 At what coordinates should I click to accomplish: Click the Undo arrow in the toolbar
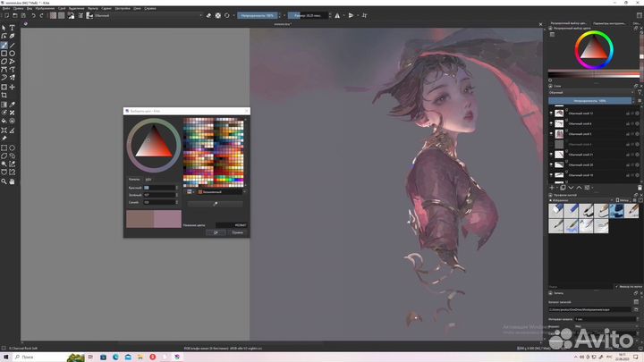click(34, 15)
